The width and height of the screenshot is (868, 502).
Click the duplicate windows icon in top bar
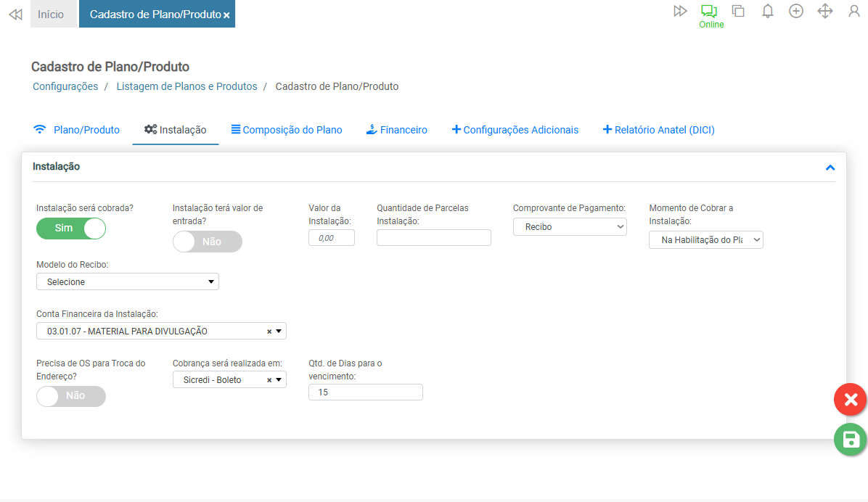pos(738,12)
